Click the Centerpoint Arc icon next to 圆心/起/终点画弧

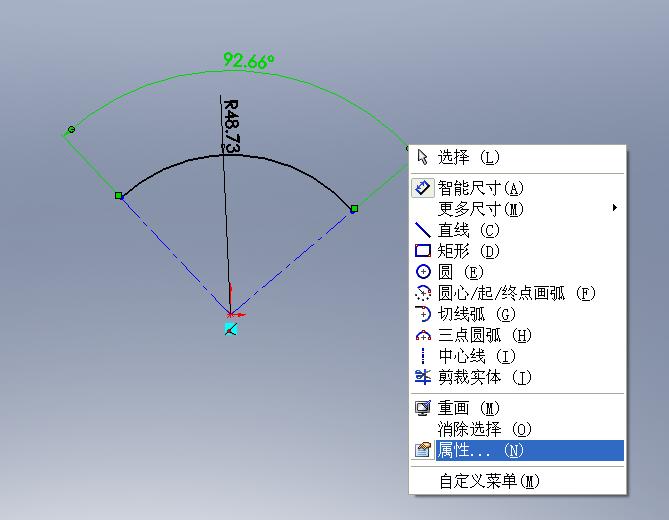(x=423, y=293)
